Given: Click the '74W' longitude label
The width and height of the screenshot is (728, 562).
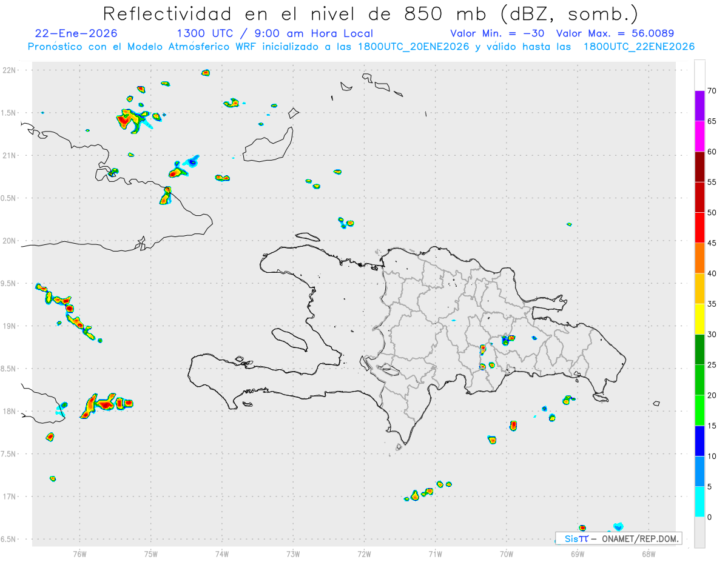Looking at the screenshot, I should pyautogui.click(x=222, y=554).
